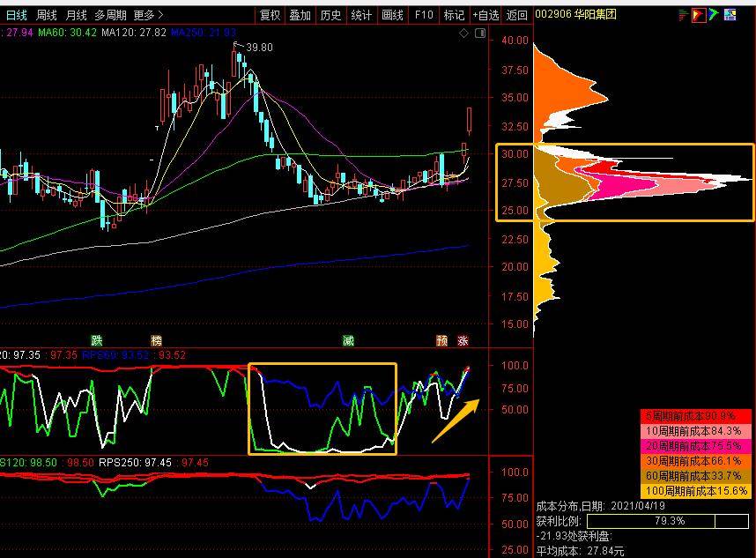Click the green-red horizontal bars icon
Viewport: 756px width, 558px height.
tap(684, 15)
